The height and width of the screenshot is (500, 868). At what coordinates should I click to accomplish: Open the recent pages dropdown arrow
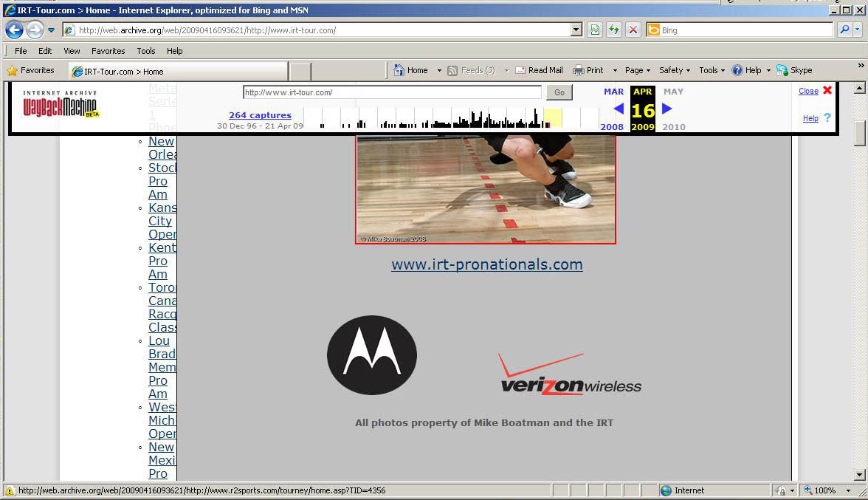click(x=51, y=30)
